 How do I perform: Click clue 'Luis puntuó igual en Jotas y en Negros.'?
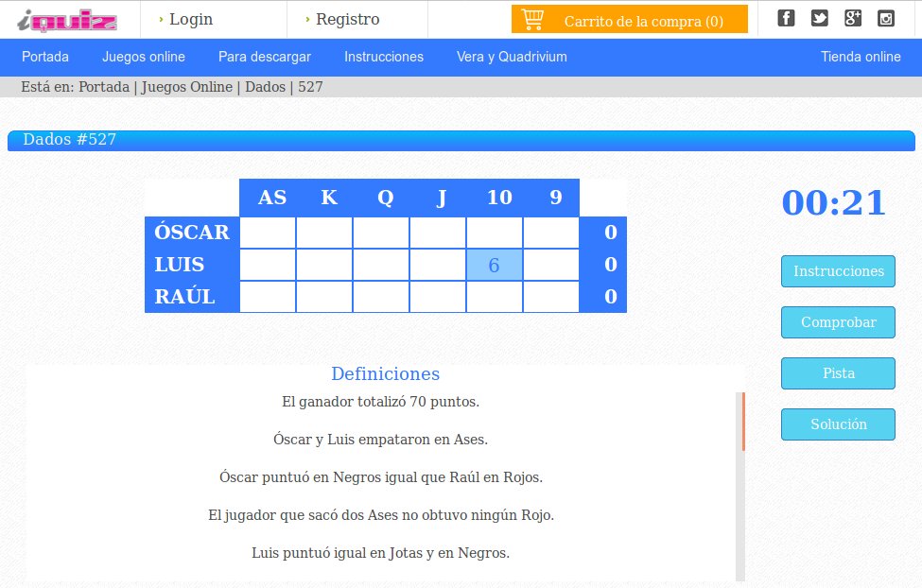click(x=380, y=553)
